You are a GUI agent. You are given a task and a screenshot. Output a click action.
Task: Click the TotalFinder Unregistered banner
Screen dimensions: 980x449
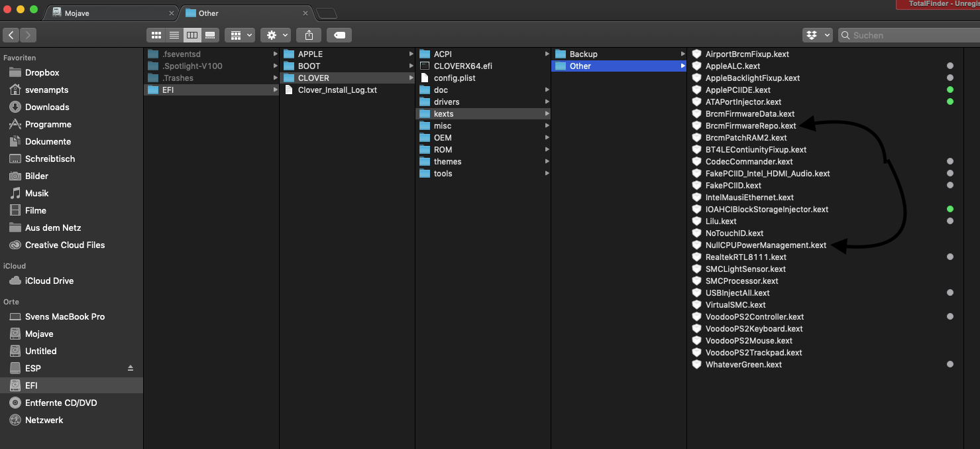938,4
